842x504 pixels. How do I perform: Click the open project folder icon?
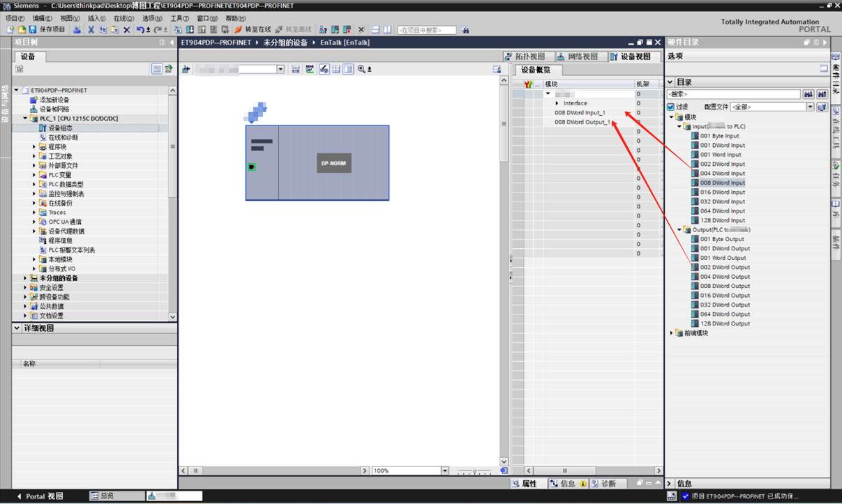(21, 30)
